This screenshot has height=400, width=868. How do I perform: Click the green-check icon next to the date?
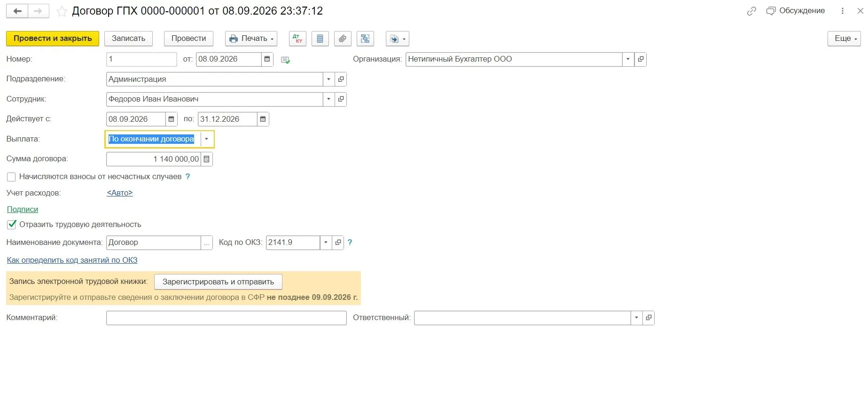tap(285, 60)
